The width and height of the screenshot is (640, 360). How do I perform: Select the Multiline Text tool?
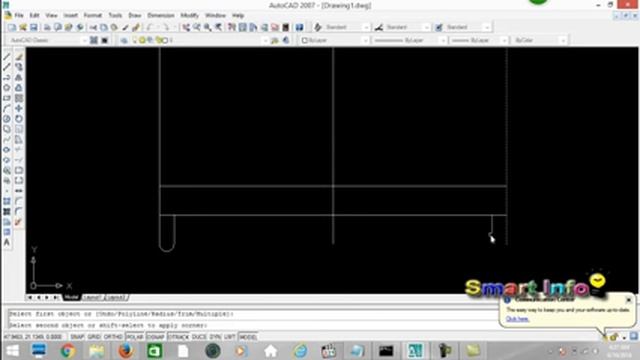pos(7,242)
